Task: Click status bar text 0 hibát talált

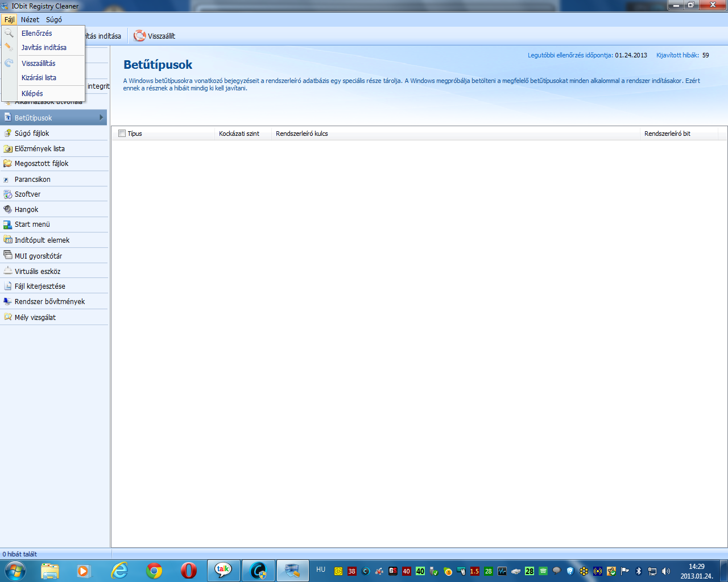Action: [x=20, y=554]
